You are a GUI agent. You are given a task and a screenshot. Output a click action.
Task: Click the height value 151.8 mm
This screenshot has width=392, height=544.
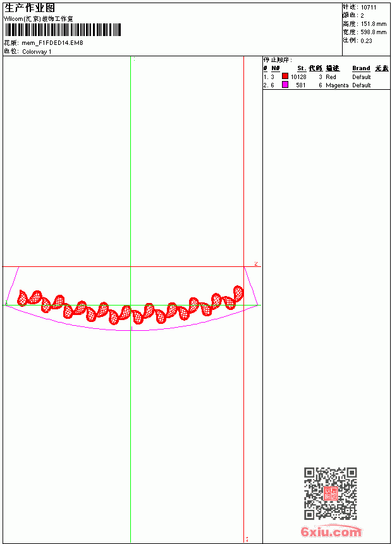click(374, 24)
